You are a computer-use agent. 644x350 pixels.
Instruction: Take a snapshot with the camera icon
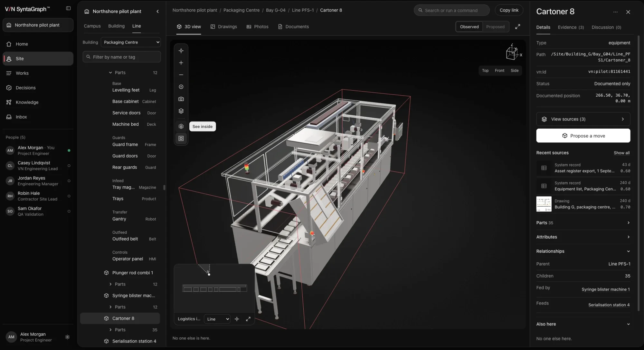tap(181, 99)
